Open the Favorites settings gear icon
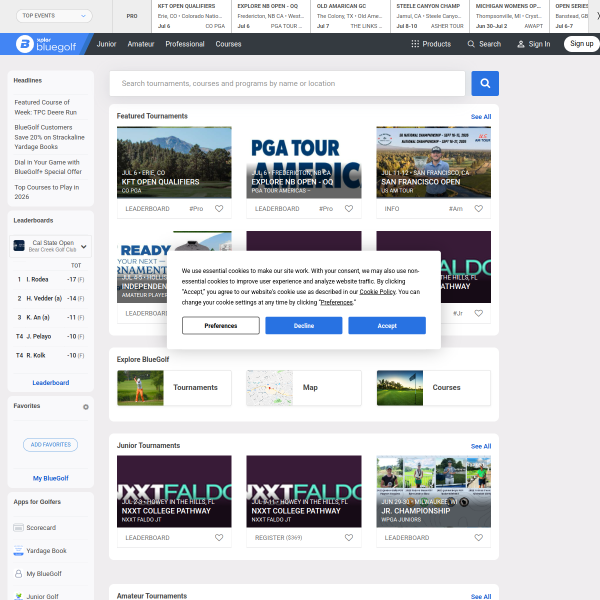This screenshot has width=600, height=600. click(86, 407)
